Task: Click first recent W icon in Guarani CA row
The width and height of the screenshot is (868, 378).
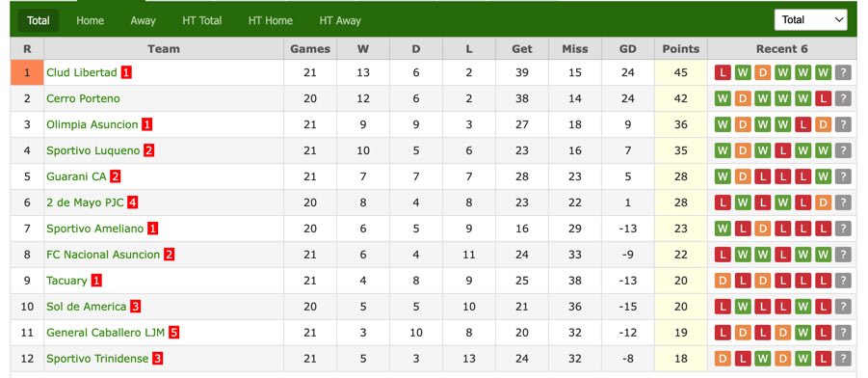Action: tap(723, 176)
